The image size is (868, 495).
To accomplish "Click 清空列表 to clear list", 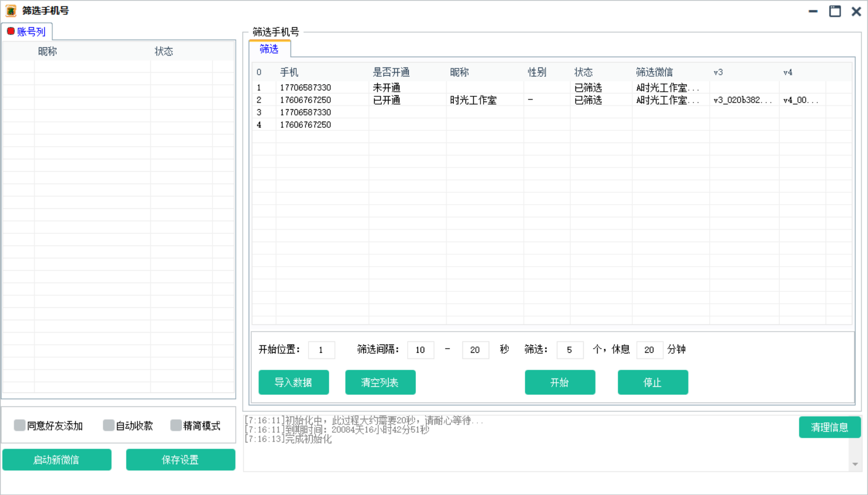I will tap(380, 383).
